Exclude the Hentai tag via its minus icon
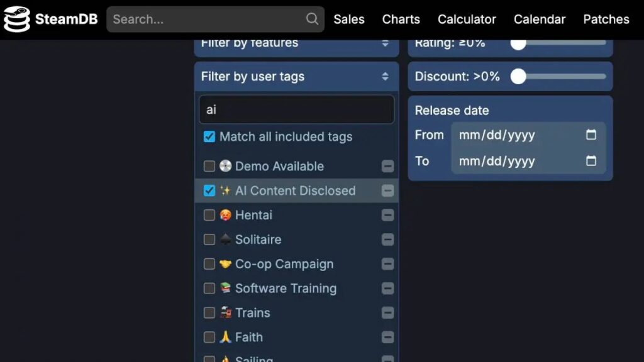Screen dimensions: 644x362 pyautogui.click(x=388, y=215)
